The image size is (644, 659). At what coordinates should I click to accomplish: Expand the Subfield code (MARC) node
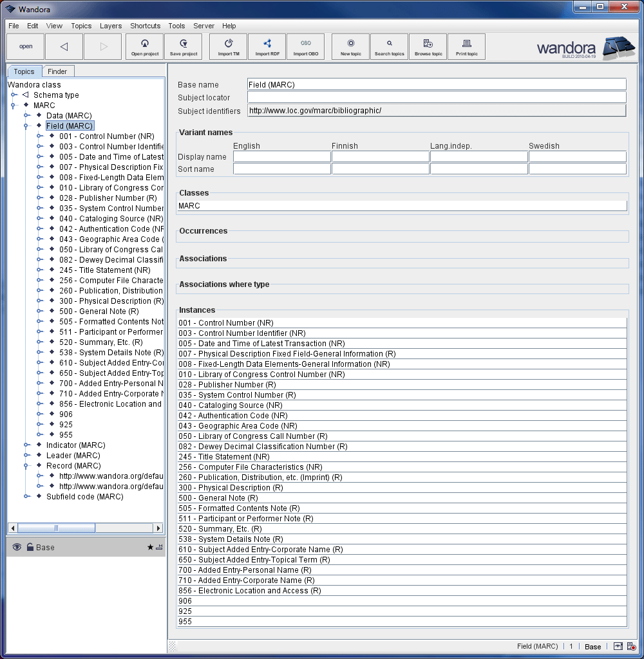pos(26,496)
